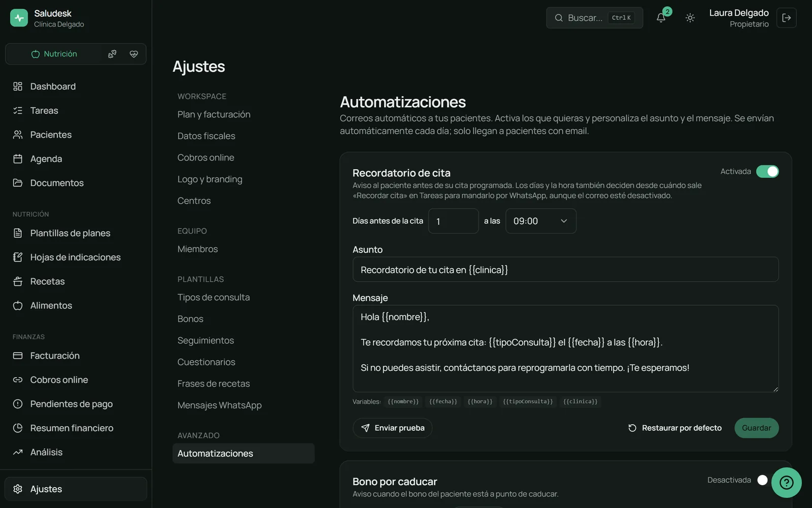Insert the {{nombre}} variable chip
Screen dimensions: 812x508
click(x=403, y=401)
